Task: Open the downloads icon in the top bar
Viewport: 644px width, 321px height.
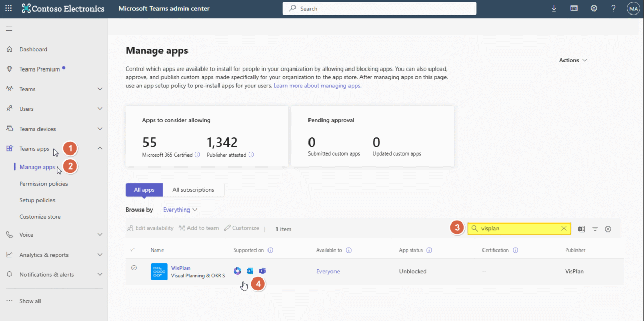Action: [x=554, y=8]
